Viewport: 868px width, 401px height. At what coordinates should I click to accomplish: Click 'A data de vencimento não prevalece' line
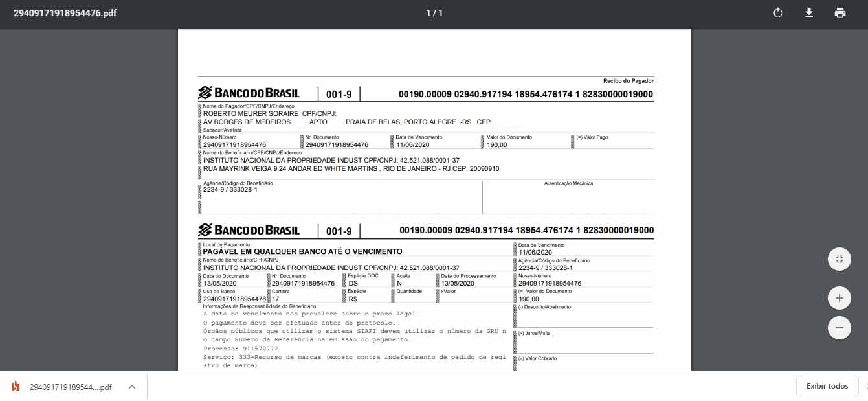311,314
